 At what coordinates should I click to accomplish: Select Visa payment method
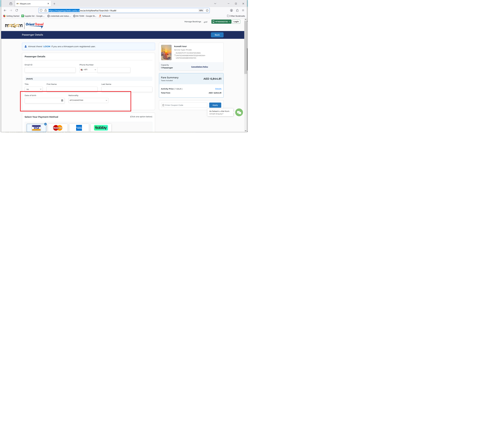(x=36, y=128)
